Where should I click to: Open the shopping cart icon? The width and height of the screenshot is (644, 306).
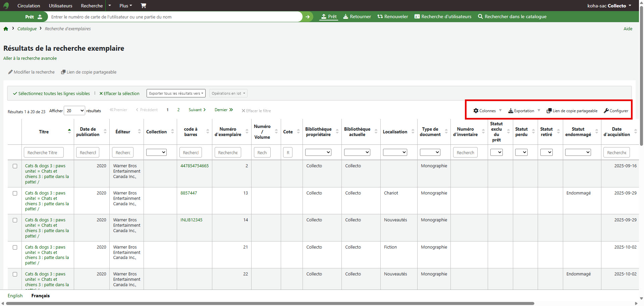coord(143,6)
